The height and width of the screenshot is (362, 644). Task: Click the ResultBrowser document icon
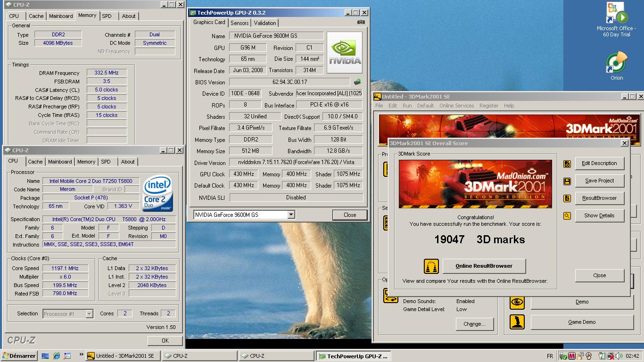coord(567,198)
